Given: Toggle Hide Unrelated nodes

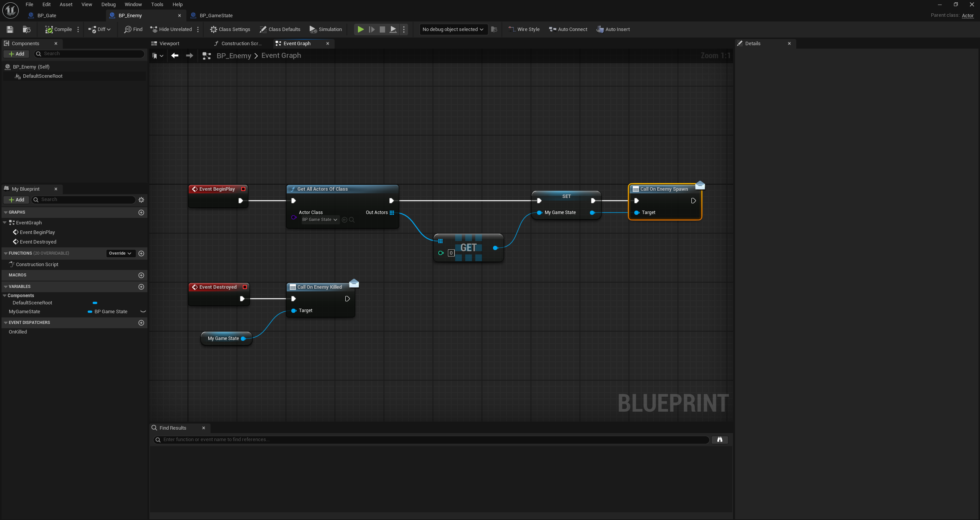Looking at the screenshot, I should click(x=171, y=29).
